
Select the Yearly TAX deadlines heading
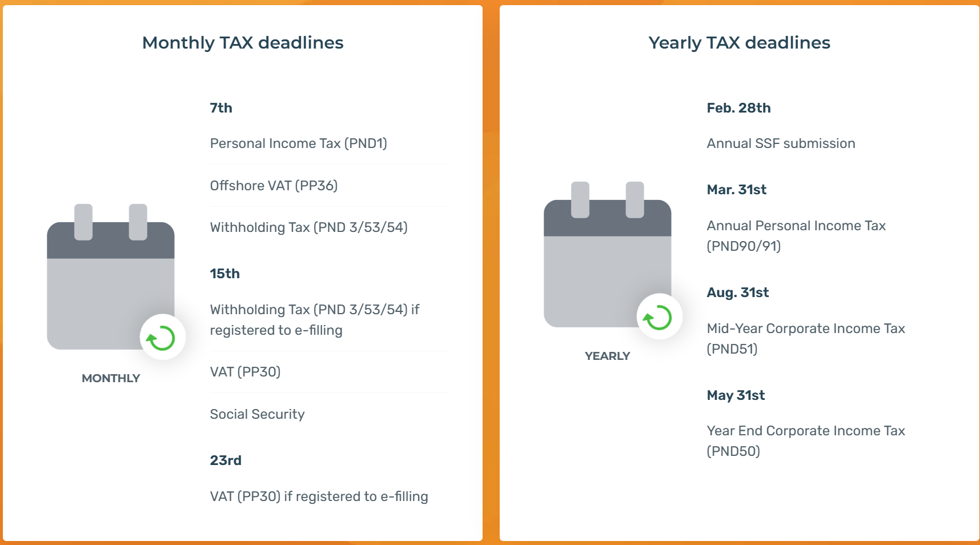(739, 43)
